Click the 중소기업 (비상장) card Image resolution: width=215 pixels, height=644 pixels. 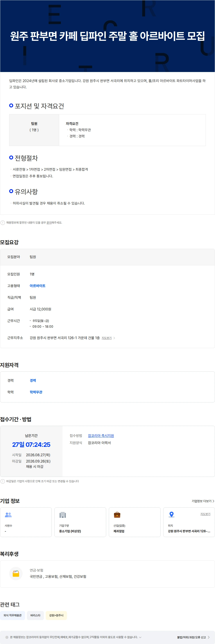point(80,522)
